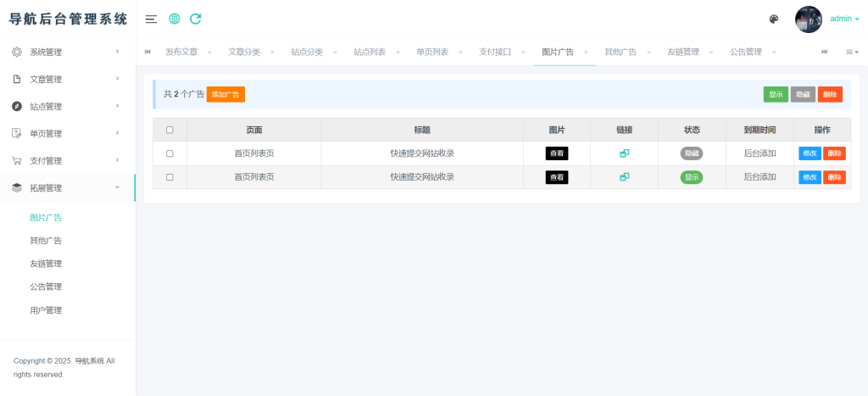Screen dimensions: 868x396
Task: Expand the 文章管理 menu chevron
Action: coord(117,79)
